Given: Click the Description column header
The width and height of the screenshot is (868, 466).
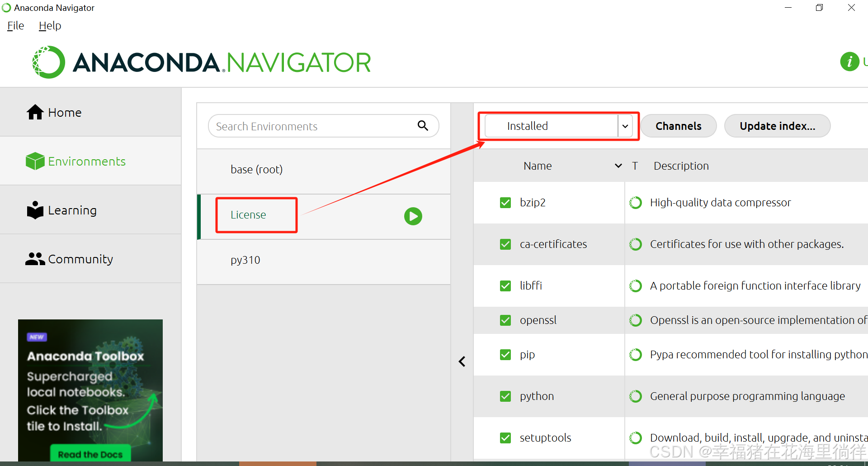Looking at the screenshot, I should click(681, 166).
